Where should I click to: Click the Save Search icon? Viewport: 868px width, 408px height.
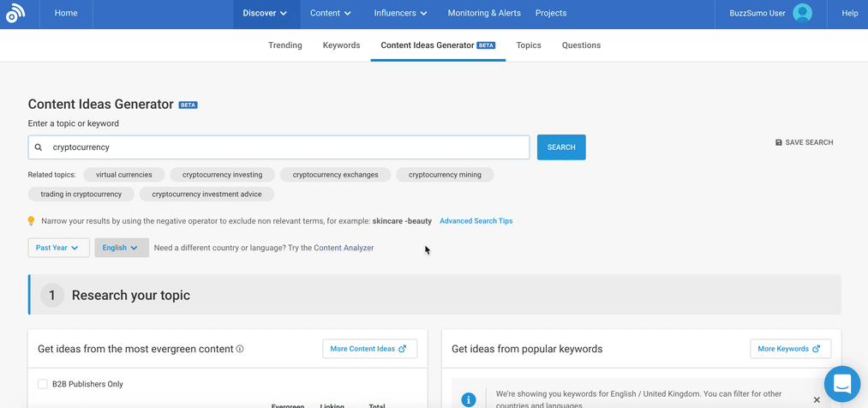pos(778,143)
